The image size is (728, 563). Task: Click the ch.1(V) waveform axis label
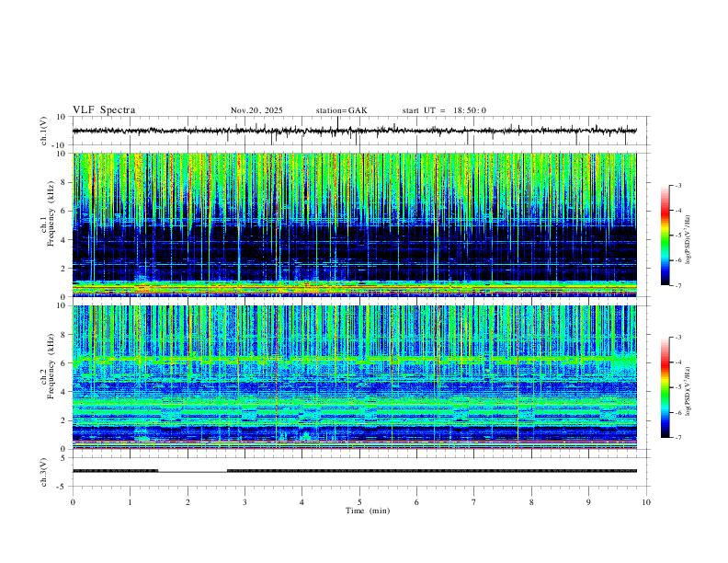[x=44, y=131]
